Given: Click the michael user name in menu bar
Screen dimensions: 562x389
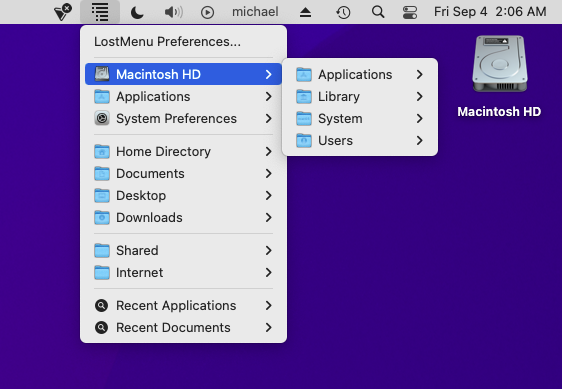Looking at the screenshot, I should point(255,12).
